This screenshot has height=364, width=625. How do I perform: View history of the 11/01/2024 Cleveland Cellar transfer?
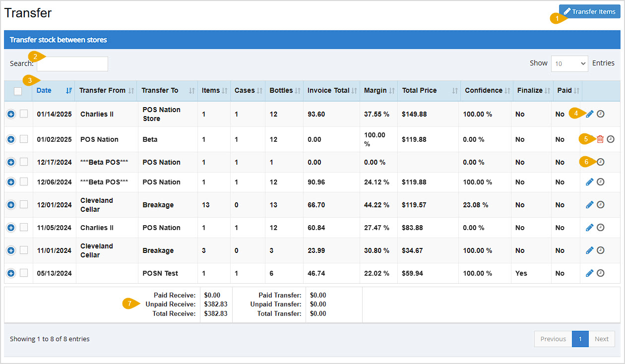(600, 250)
